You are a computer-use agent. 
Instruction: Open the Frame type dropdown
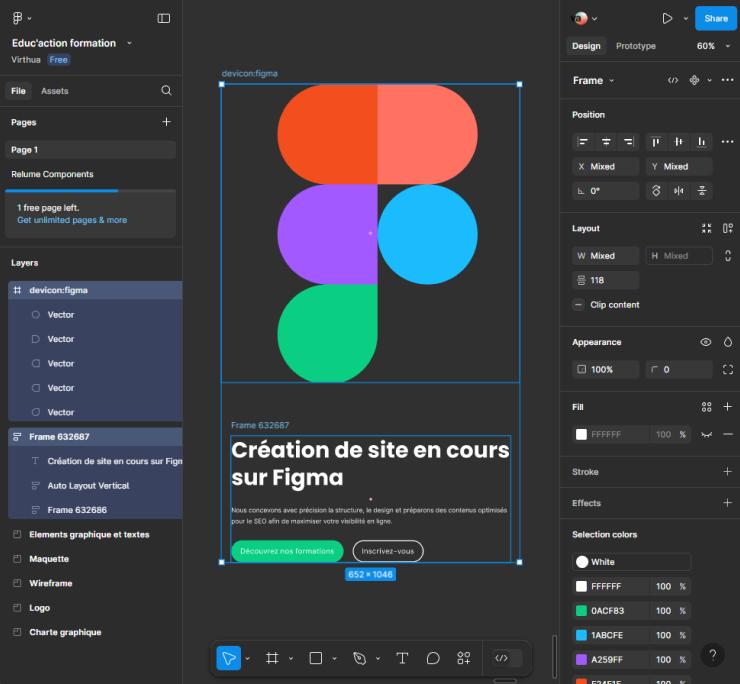pos(594,80)
